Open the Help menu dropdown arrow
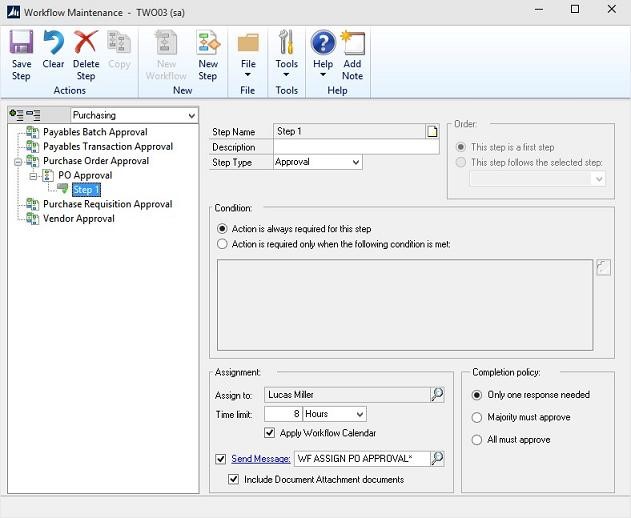The height and width of the screenshot is (518, 631). point(323,74)
